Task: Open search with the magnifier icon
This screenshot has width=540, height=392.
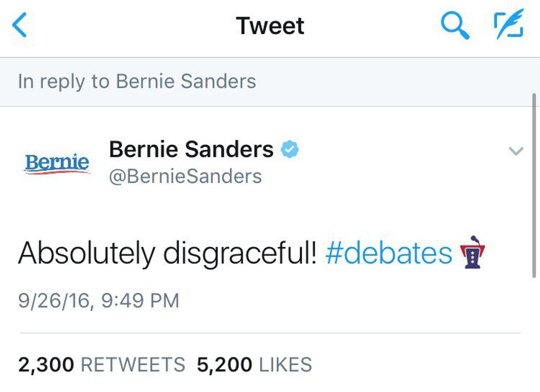Action: 455,26
